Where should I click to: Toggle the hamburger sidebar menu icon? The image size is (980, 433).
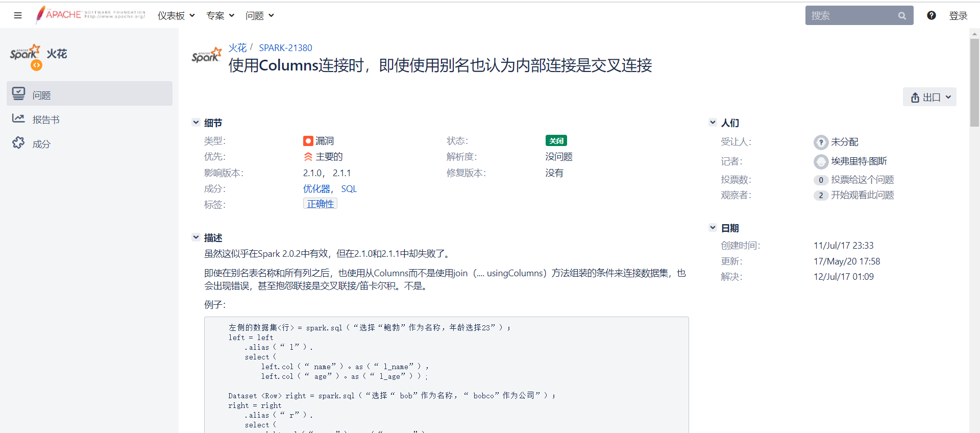pos(18,15)
